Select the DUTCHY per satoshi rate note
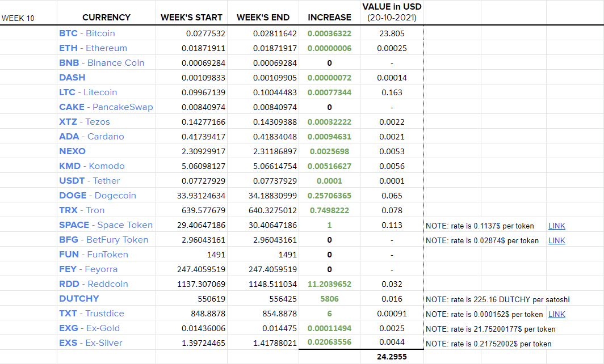This screenshot has height=364, width=604. [x=497, y=300]
